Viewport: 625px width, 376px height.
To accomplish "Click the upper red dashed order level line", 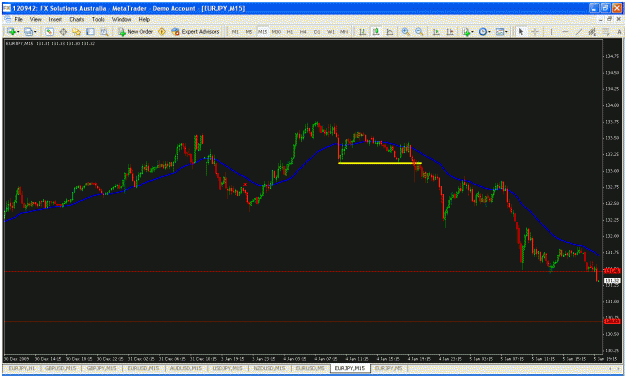I will 303,271.
